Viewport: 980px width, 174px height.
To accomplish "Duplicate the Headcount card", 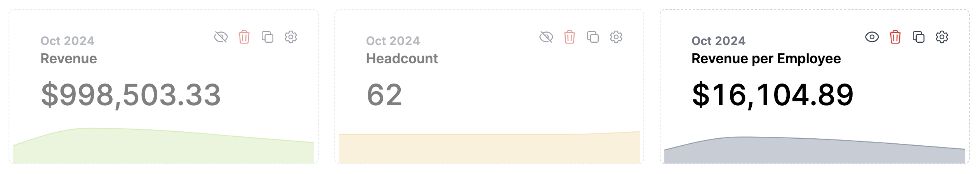I will pyautogui.click(x=593, y=37).
